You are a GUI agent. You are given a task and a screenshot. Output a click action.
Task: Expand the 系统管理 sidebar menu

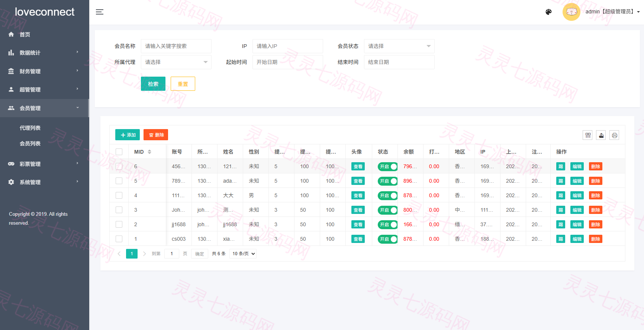pos(45,182)
